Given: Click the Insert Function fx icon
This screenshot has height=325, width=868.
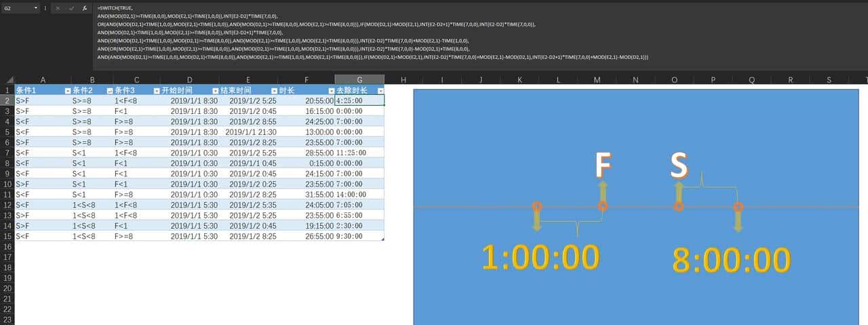Looking at the screenshot, I should click(x=85, y=8).
